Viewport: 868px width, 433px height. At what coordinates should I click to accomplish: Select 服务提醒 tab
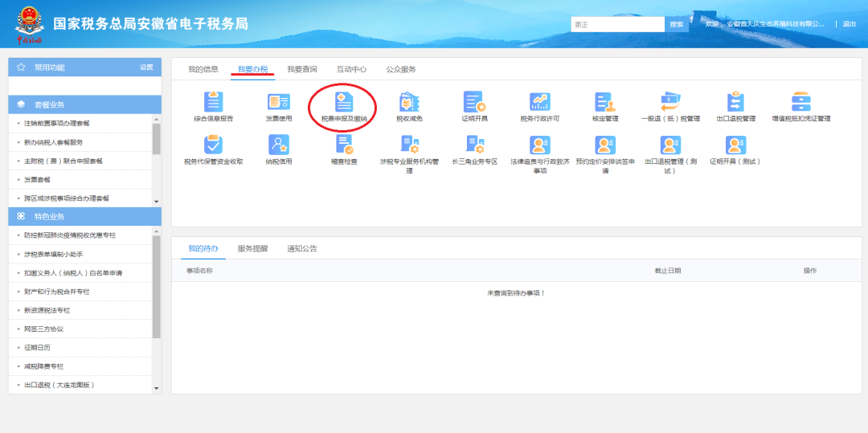point(252,248)
